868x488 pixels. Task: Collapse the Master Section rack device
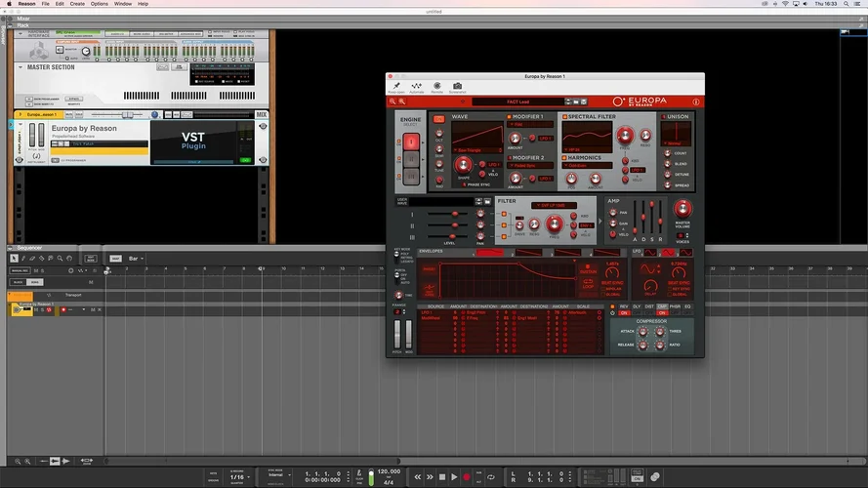[x=21, y=67]
